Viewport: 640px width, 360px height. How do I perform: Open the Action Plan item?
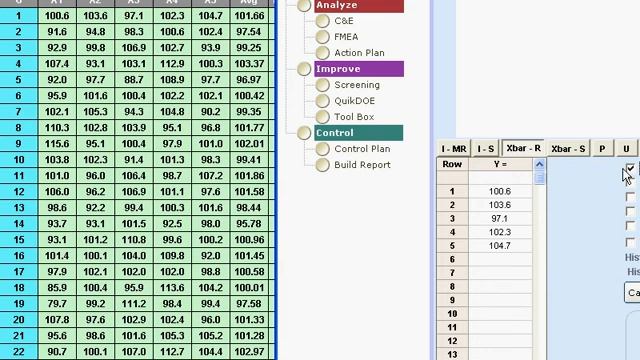click(359, 53)
